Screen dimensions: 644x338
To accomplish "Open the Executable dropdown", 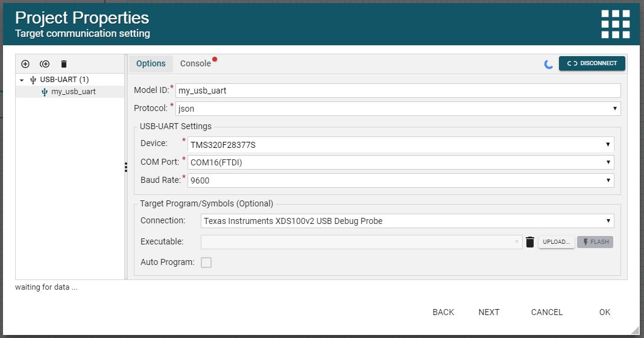I will point(361,242).
